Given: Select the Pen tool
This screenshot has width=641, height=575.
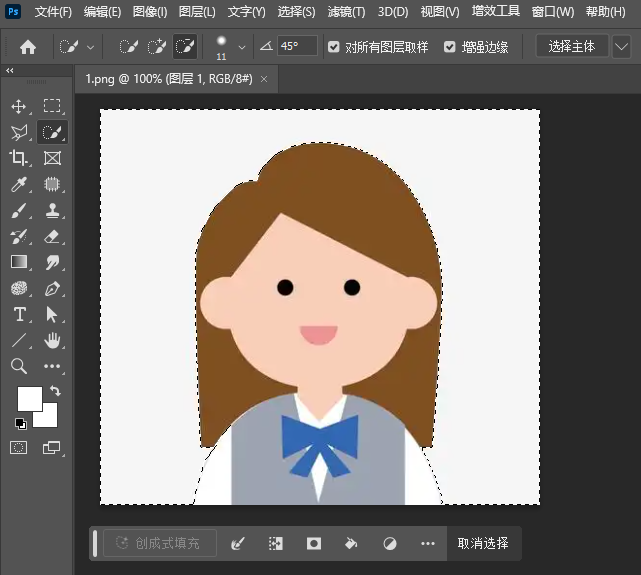Looking at the screenshot, I should click(52, 289).
